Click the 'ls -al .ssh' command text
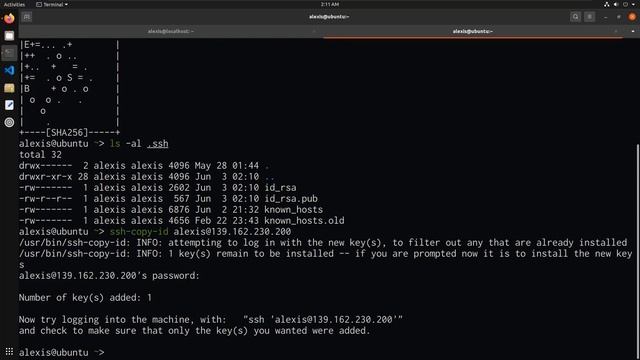640x360 pixels. 139,144
